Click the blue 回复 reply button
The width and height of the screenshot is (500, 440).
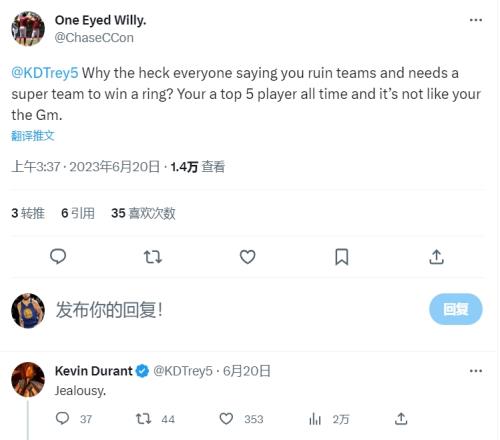tap(456, 309)
